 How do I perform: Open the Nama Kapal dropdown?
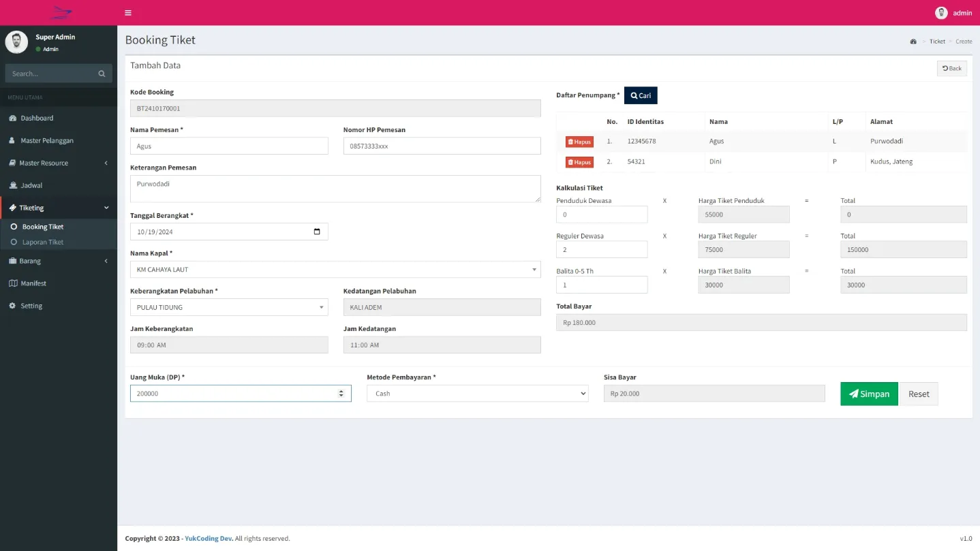point(335,270)
